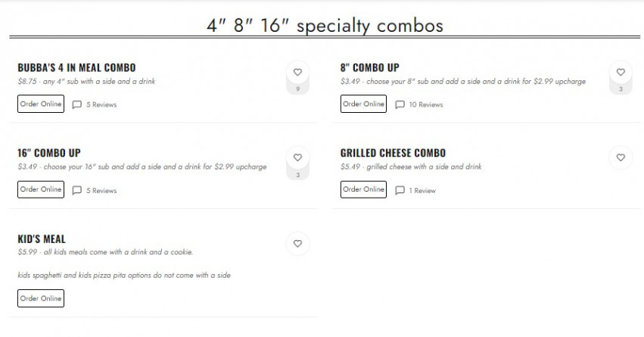Favorite Bubba's 4 In Meal Combo heart
644x337 pixels.
(297, 73)
